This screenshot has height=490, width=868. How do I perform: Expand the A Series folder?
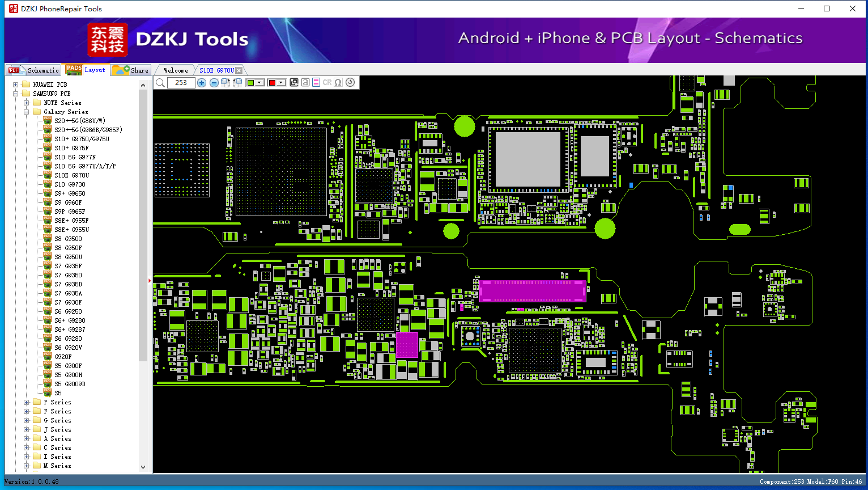tap(27, 438)
